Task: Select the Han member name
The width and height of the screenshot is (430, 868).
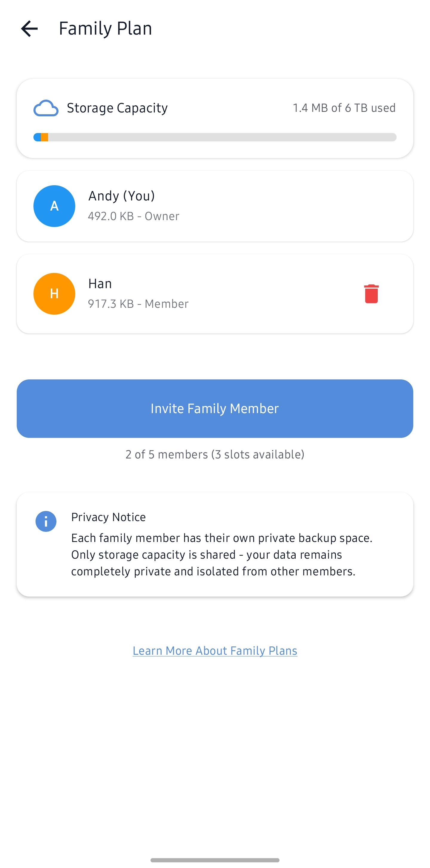Action: point(100,284)
